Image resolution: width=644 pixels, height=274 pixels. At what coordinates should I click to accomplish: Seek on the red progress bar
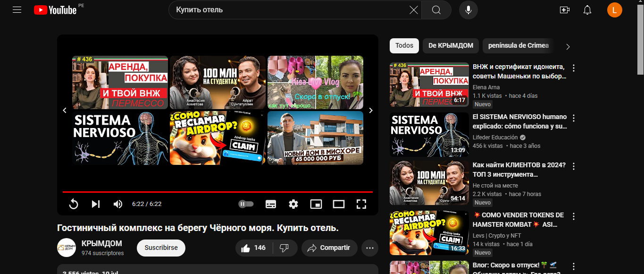coord(217,192)
